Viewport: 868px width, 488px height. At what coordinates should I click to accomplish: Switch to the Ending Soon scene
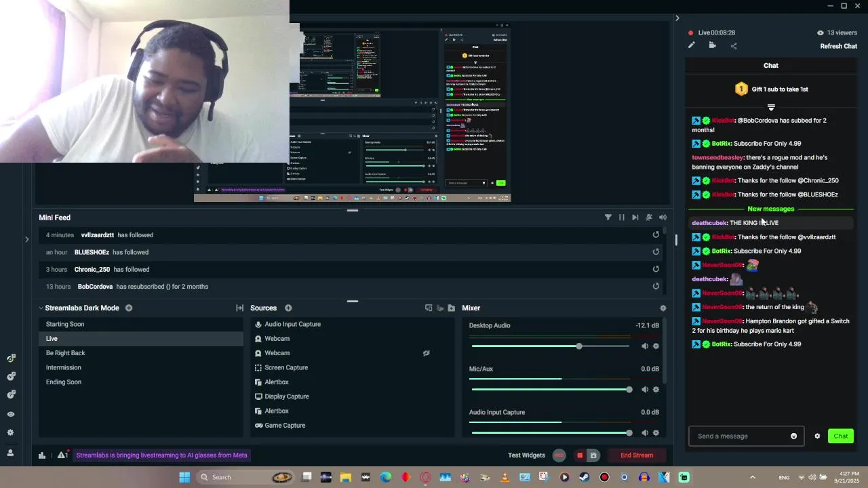(141, 382)
